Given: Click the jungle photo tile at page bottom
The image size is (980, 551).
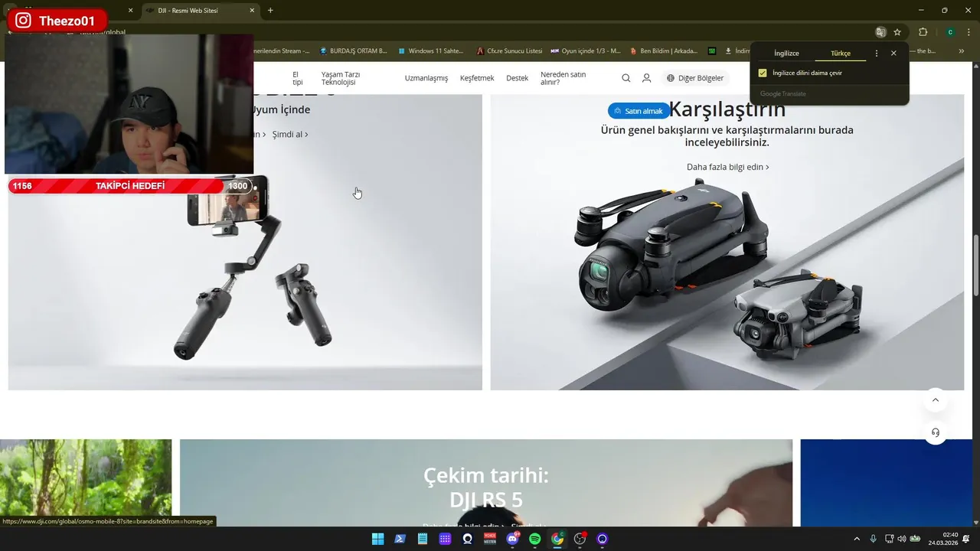Looking at the screenshot, I should [86, 482].
